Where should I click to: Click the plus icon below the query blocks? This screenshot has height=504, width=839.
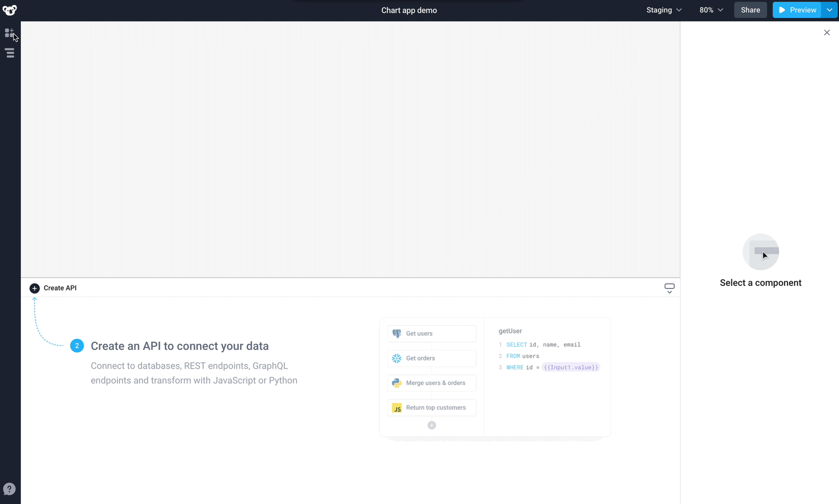click(x=431, y=425)
